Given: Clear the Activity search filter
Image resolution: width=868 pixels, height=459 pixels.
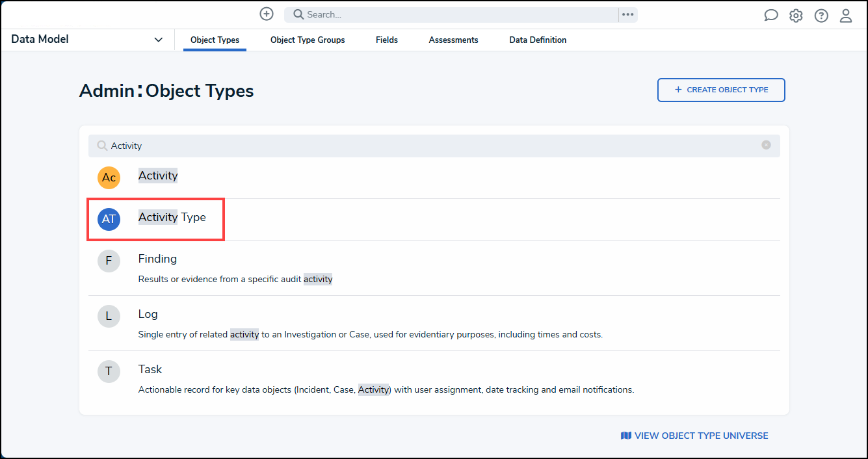Looking at the screenshot, I should (766, 145).
